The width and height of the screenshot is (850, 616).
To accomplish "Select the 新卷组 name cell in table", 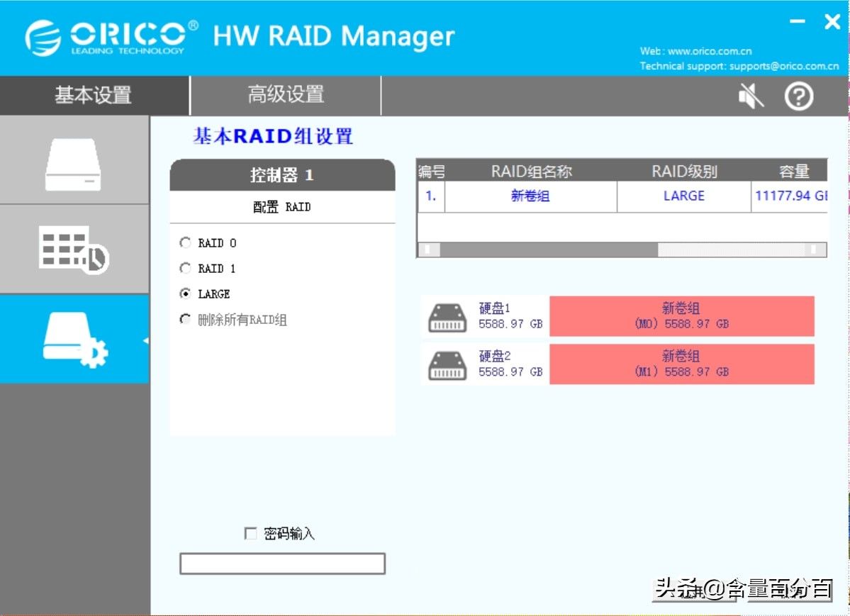I will (x=531, y=196).
